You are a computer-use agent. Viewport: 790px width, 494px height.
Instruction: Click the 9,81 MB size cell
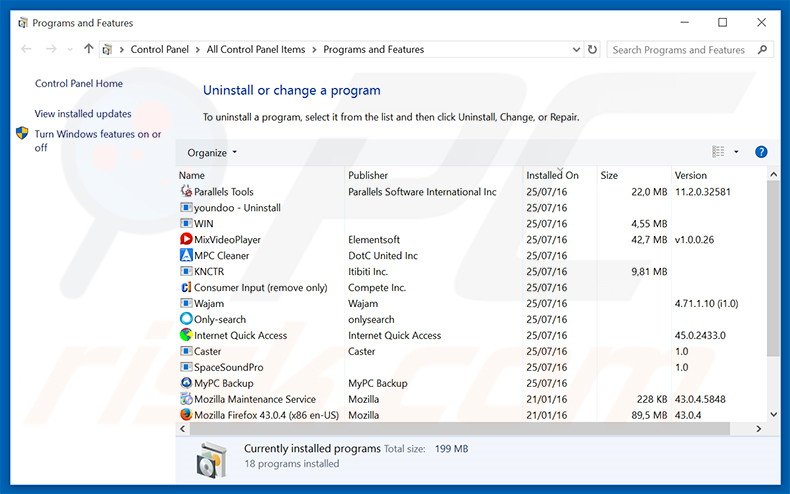click(x=649, y=272)
